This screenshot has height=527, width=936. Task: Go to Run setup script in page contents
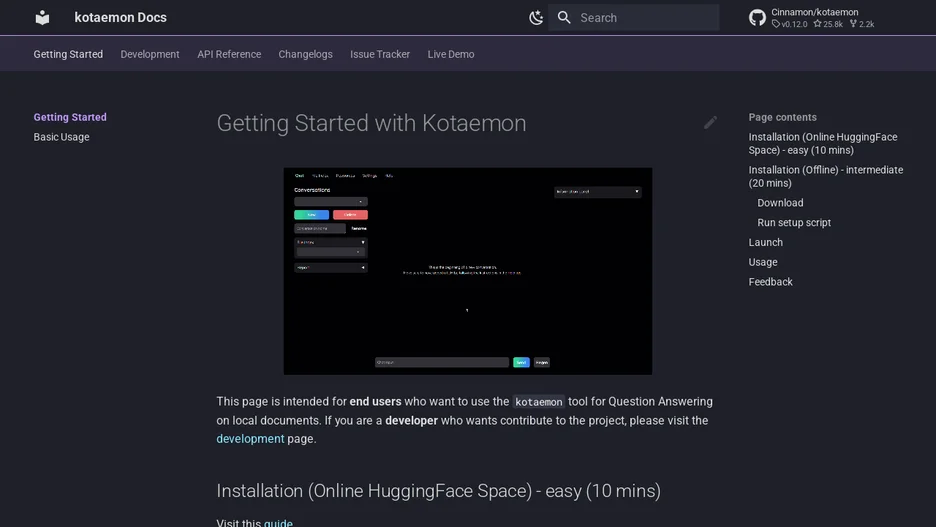click(794, 222)
